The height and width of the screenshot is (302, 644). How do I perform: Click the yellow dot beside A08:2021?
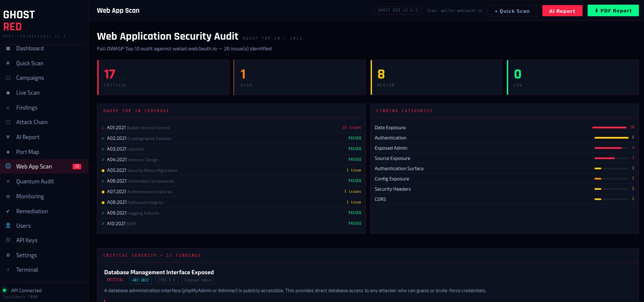click(103, 203)
